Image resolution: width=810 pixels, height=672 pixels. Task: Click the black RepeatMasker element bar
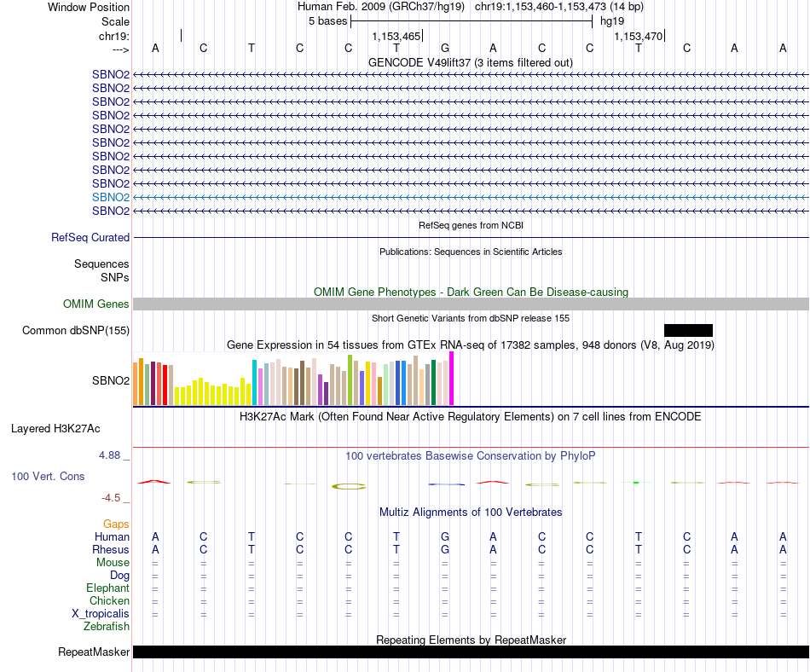click(x=471, y=652)
